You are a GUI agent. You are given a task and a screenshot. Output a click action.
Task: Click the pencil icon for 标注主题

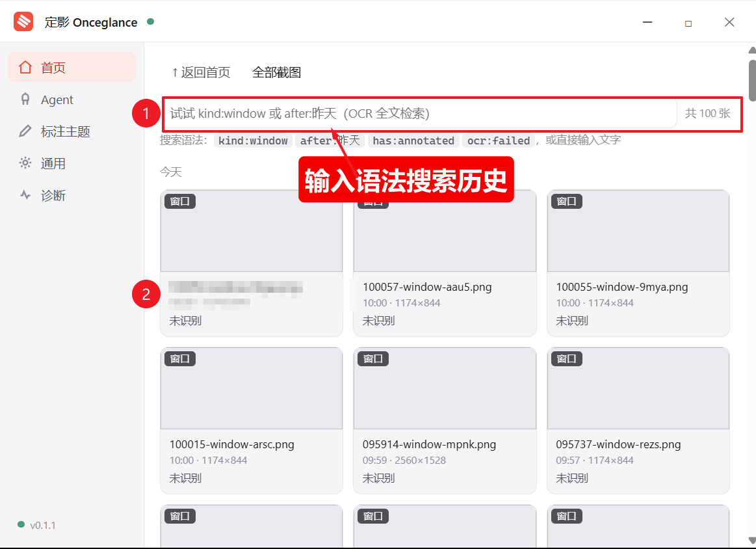click(25, 131)
